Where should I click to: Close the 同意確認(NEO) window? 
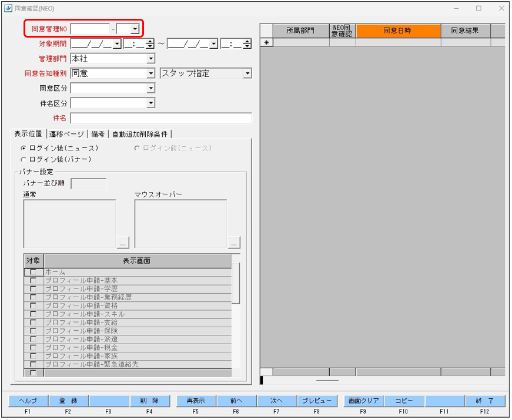click(501, 8)
